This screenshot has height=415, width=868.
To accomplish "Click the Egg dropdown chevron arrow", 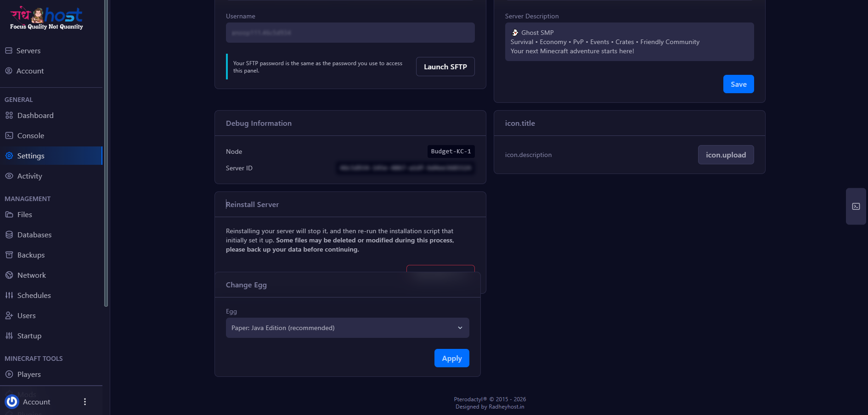I will [460, 328].
